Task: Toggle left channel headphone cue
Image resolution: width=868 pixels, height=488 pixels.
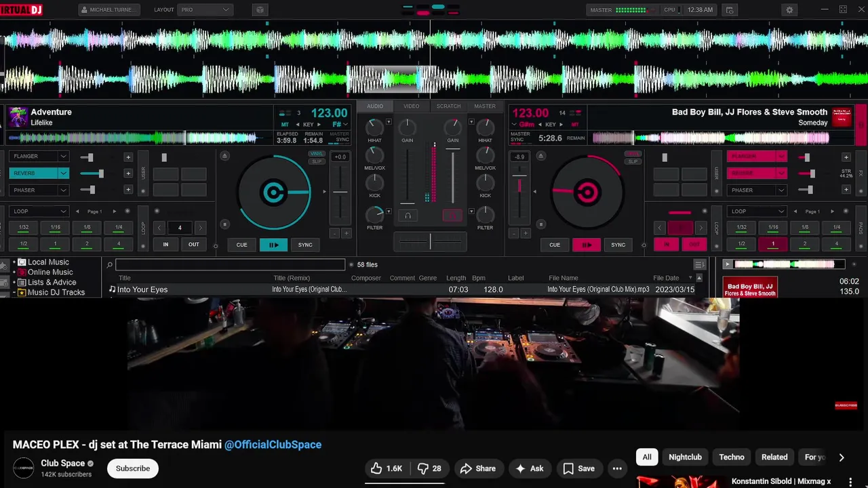Action: (408, 216)
